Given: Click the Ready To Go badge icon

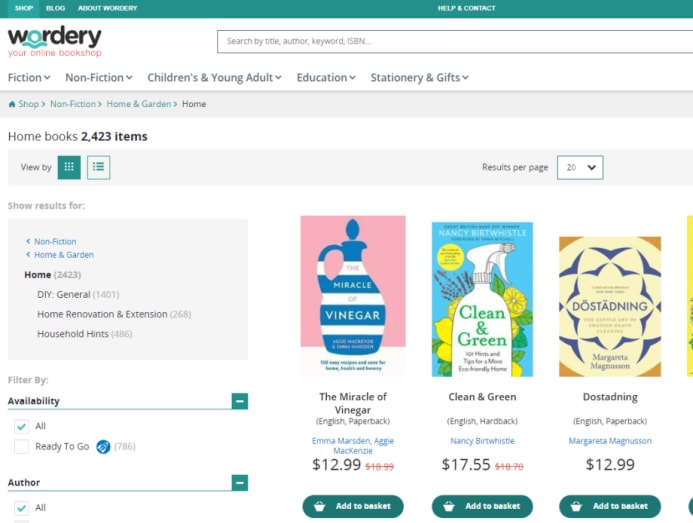Looking at the screenshot, I should (x=102, y=446).
